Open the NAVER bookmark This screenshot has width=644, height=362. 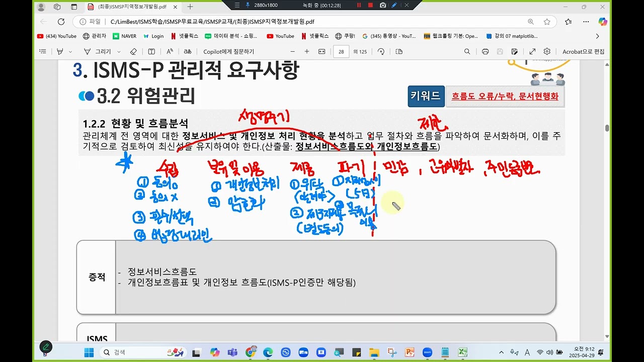[125, 36]
